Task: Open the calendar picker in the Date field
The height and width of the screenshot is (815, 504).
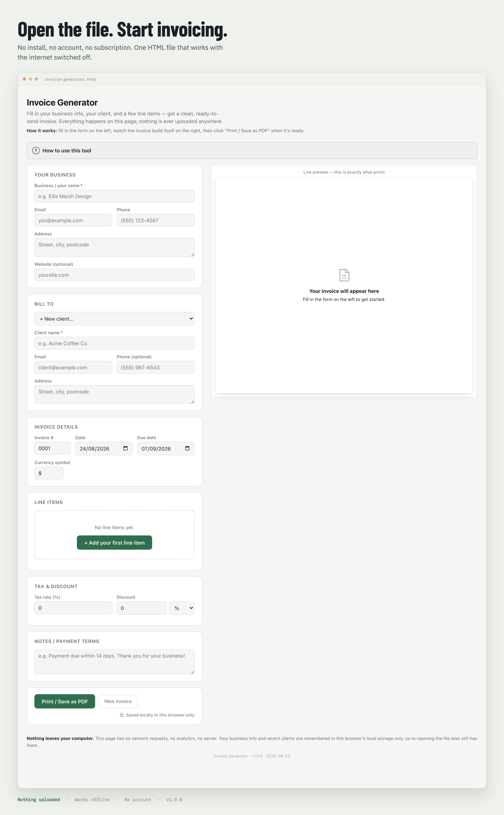Action: [125, 448]
